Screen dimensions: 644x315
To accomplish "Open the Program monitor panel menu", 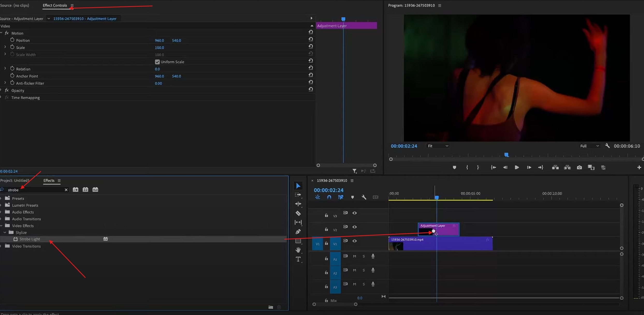I will coord(439,5).
